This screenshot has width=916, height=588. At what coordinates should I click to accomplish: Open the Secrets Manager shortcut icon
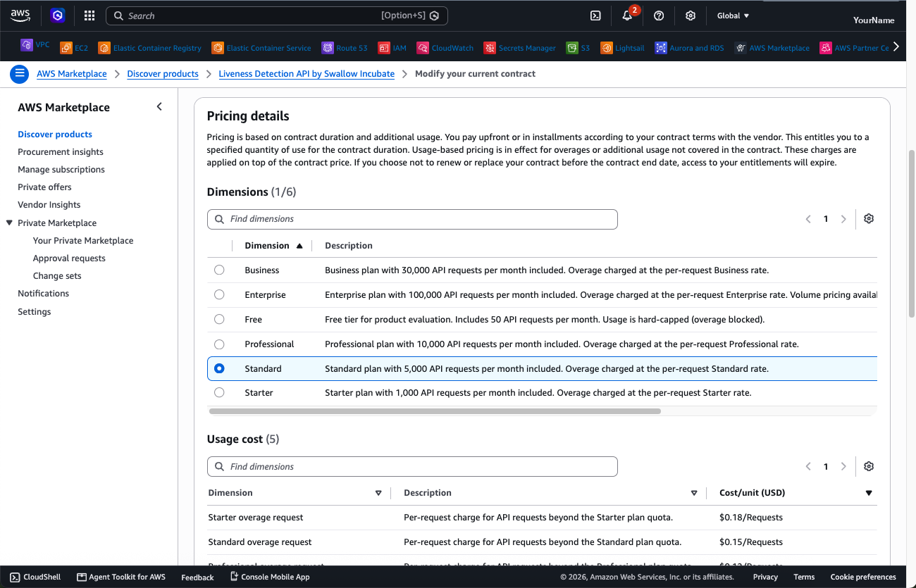[x=490, y=48]
